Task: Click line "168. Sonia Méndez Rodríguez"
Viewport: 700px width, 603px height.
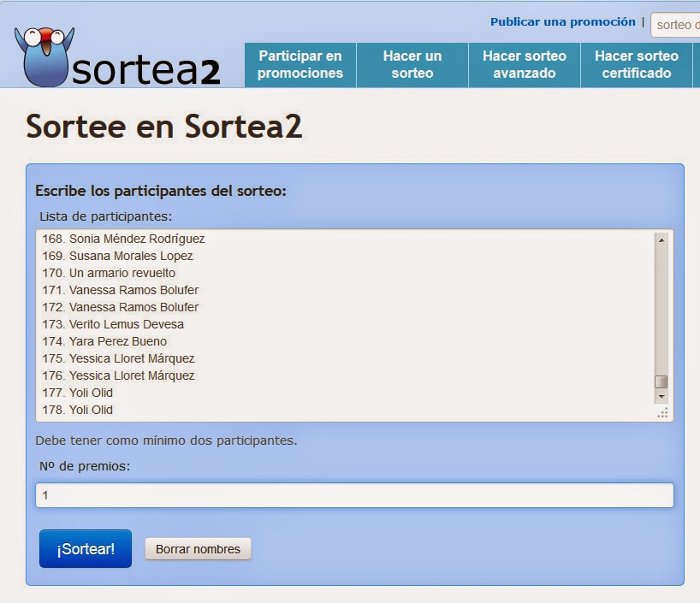Action: (x=124, y=239)
